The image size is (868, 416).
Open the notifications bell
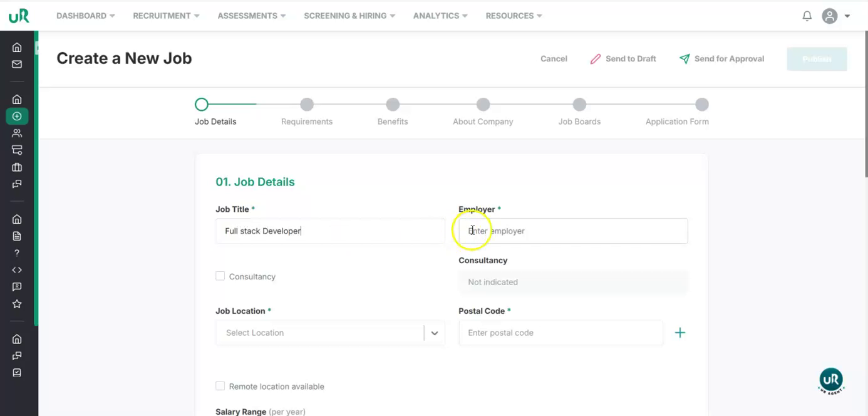pos(807,16)
